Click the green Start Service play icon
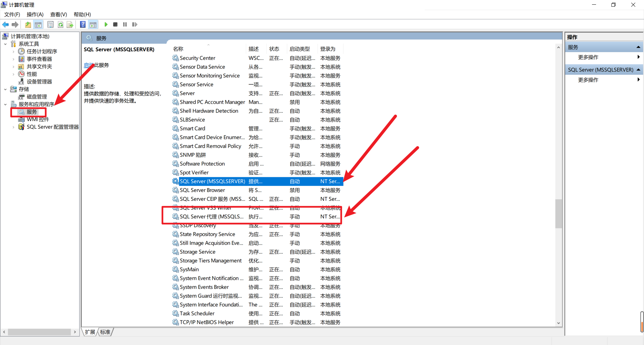Screen dimensions: 644x345 [x=106, y=24]
